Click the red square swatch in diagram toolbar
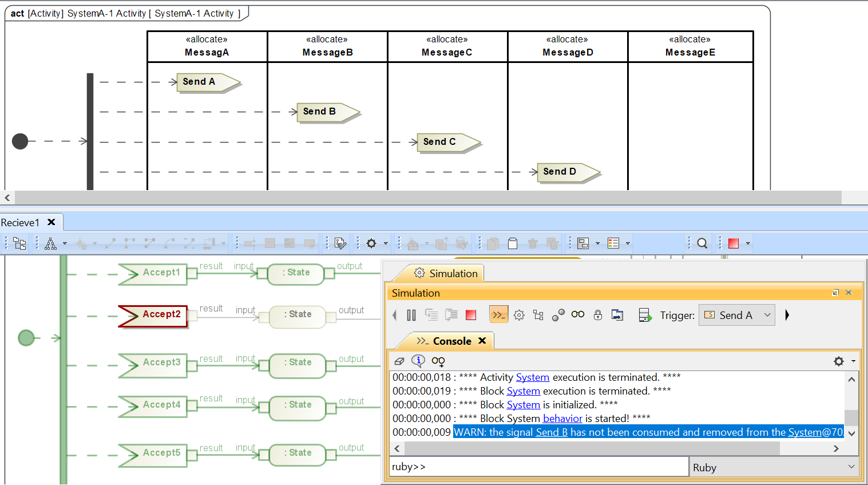This screenshot has width=868, height=485. pyautogui.click(x=734, y=243)
